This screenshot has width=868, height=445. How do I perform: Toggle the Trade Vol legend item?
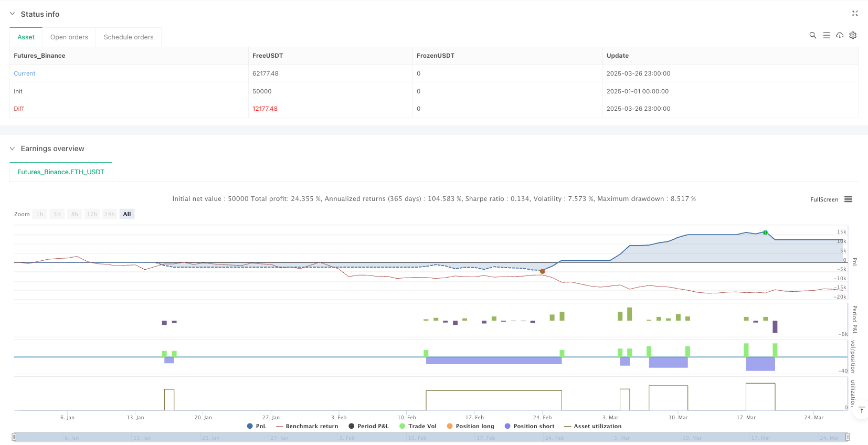(x=418, y=426)
